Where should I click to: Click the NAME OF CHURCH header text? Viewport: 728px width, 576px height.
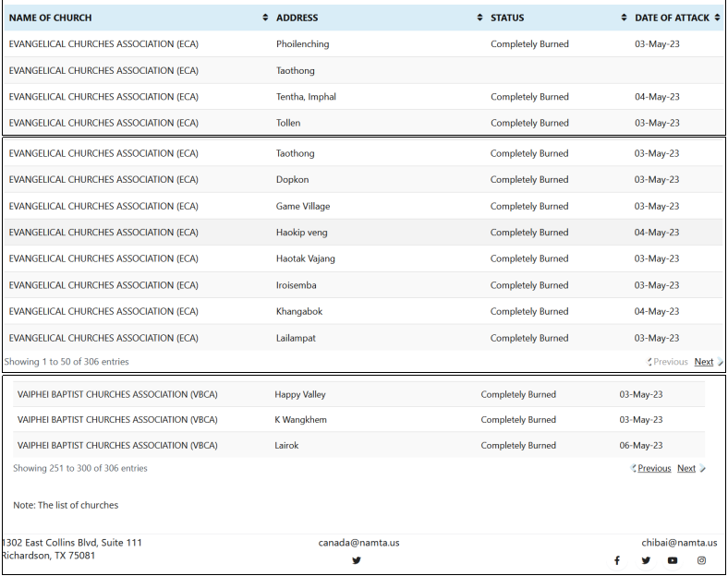[x=50, y=18]
